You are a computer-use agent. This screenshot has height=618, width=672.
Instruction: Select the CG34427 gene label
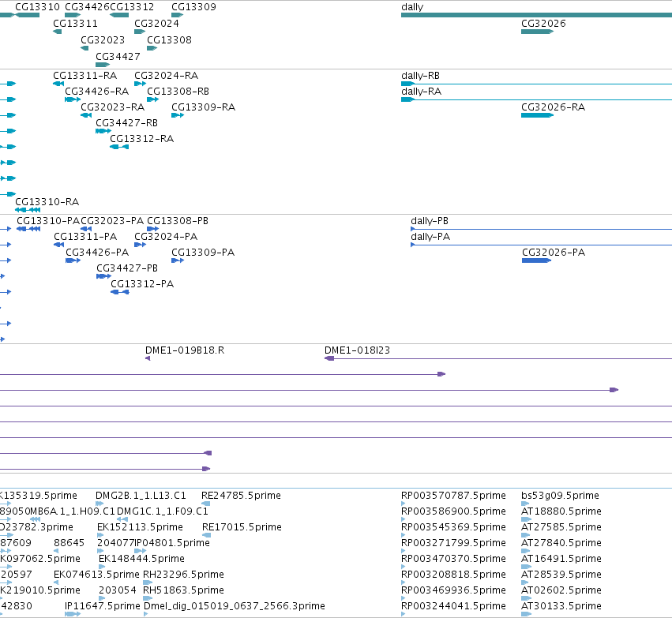tap(118, 57)
